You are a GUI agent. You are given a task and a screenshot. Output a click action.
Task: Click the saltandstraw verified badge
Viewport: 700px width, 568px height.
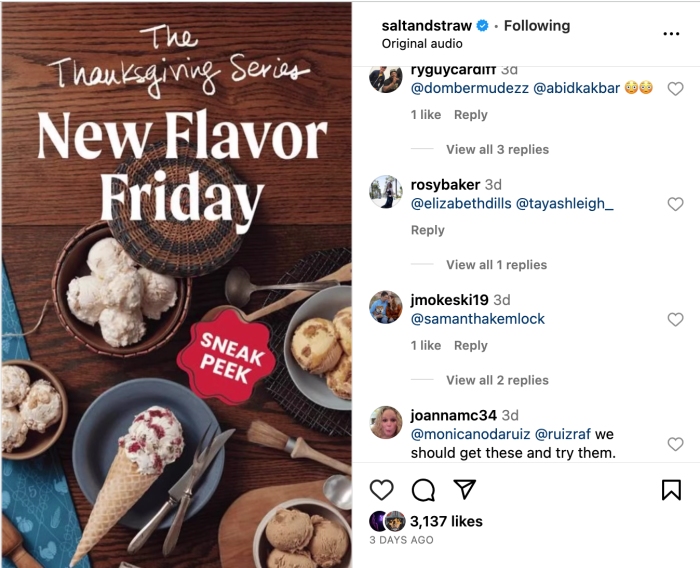(x=482, y=26)
